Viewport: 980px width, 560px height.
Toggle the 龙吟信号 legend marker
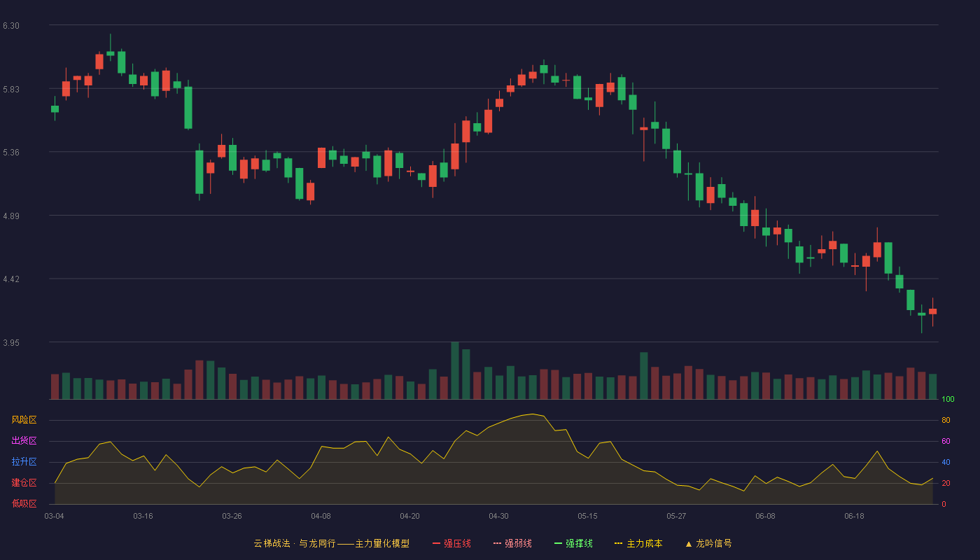click(708, 543)
